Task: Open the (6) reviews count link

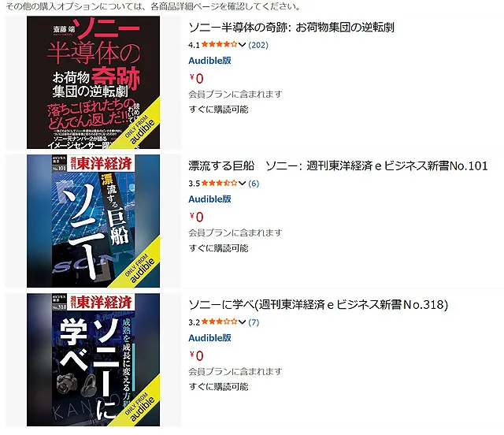Action: (x=254, y=184)
